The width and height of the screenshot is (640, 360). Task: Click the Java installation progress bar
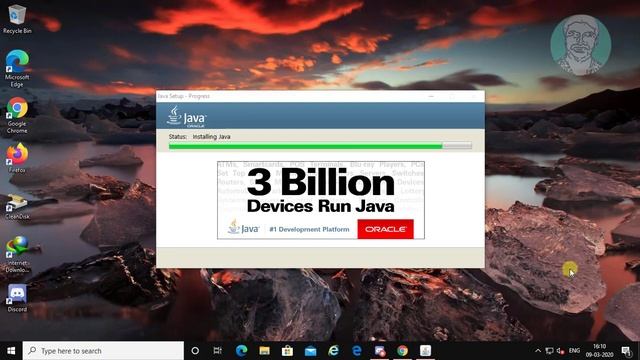(x=320, y=146)
